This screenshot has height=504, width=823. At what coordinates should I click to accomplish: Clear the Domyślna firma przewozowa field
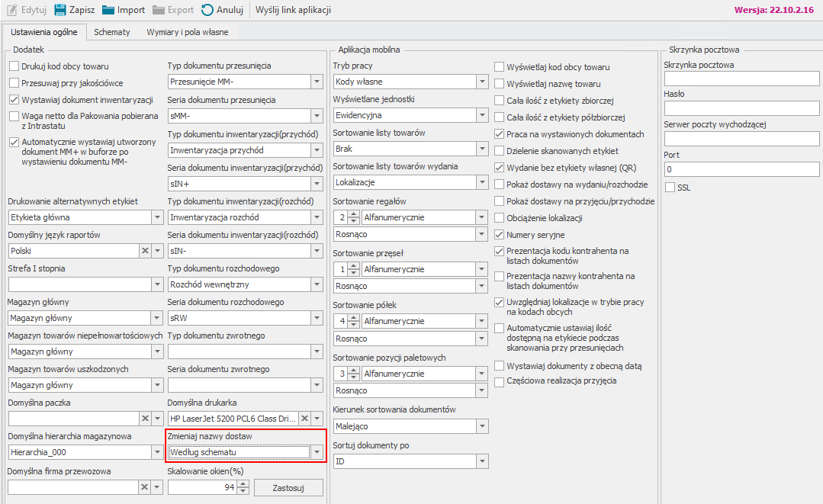pos(145,487)
